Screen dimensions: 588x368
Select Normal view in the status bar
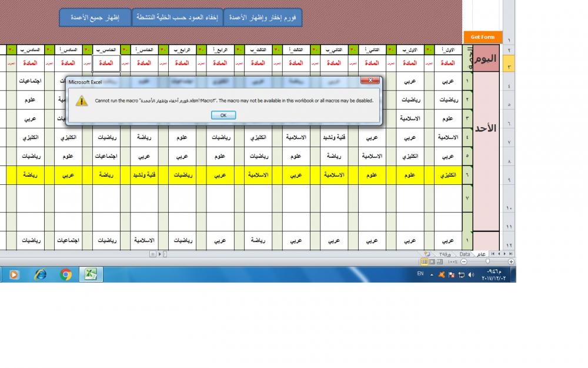424,261
